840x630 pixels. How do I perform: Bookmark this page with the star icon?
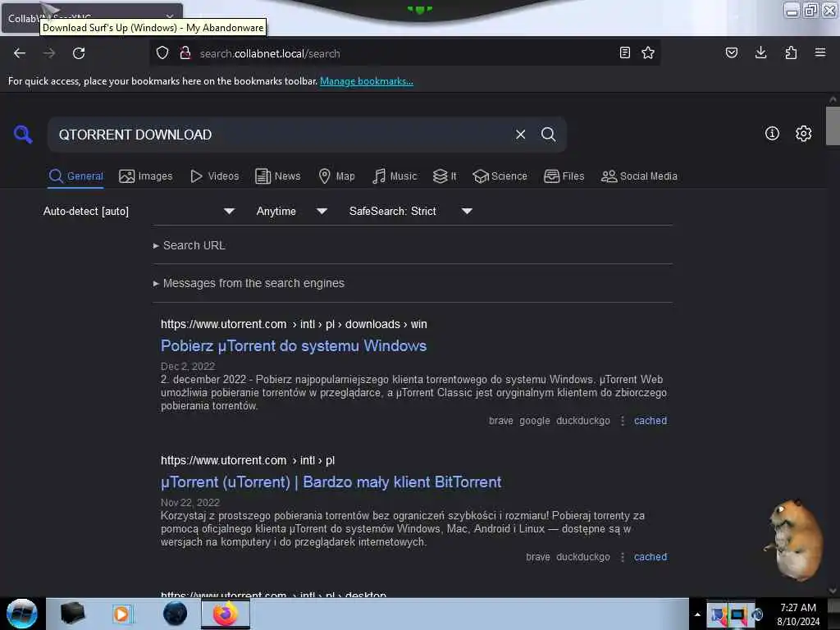(648, 52)
